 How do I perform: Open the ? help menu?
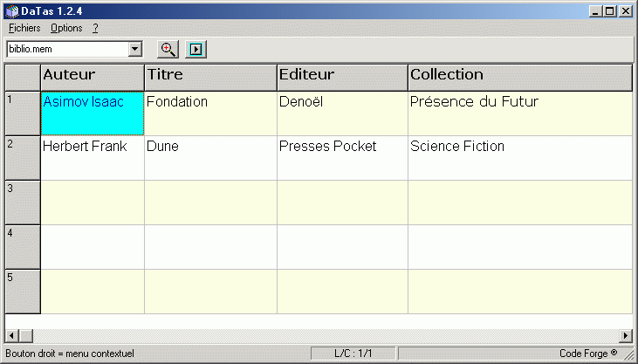[x=95, y=28]
